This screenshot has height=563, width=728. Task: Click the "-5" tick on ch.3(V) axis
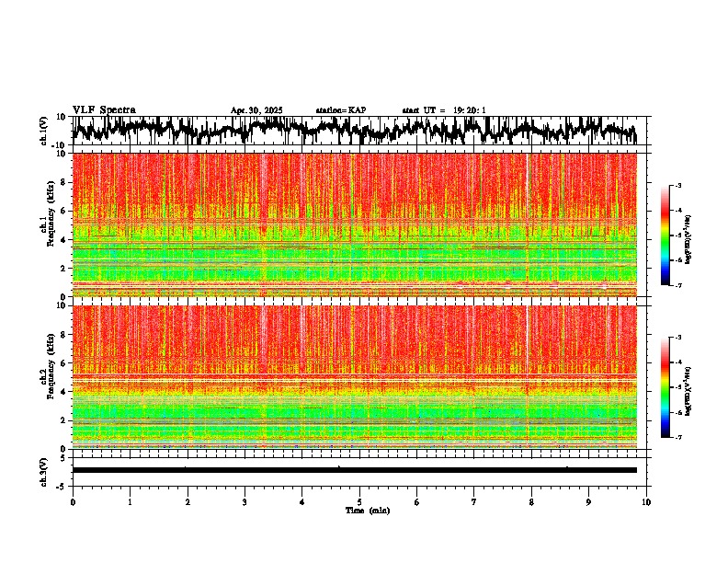tap(63, 487)
